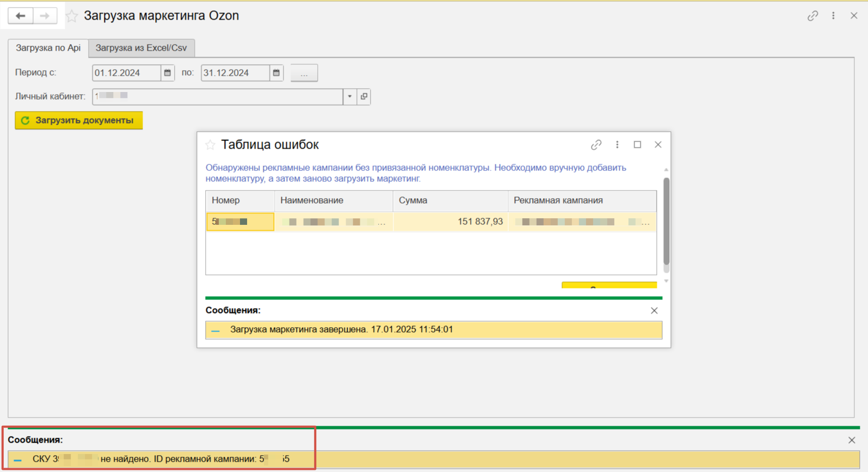Switch to Загрузка по Api tab
Screen dimensions: 868x472
[x=48, y=48]
